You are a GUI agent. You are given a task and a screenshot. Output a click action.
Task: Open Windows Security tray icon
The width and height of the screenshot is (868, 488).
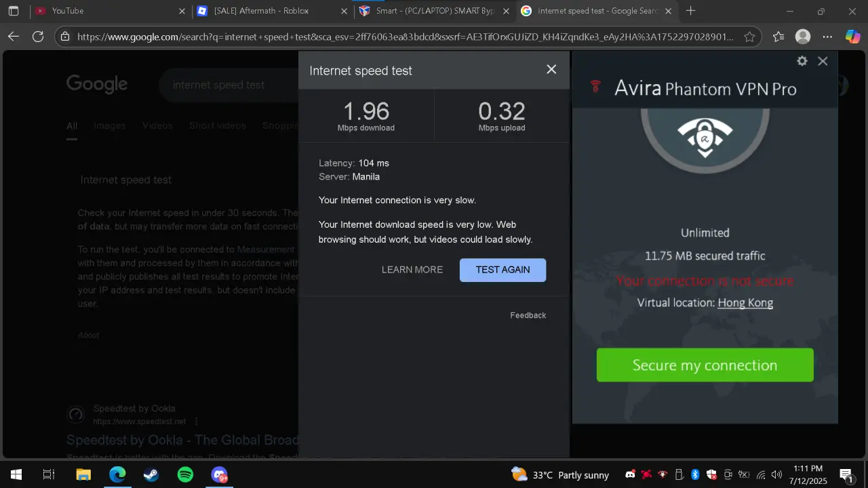[711, 474]
